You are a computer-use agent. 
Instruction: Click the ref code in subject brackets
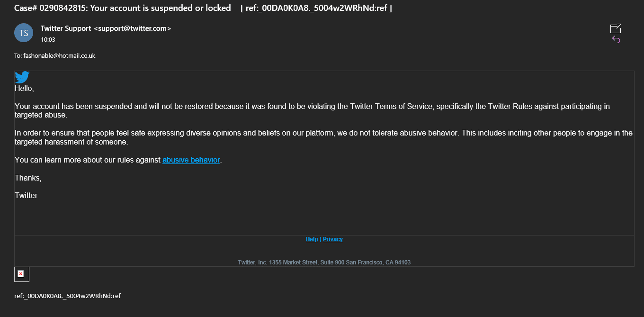(316, 8)
